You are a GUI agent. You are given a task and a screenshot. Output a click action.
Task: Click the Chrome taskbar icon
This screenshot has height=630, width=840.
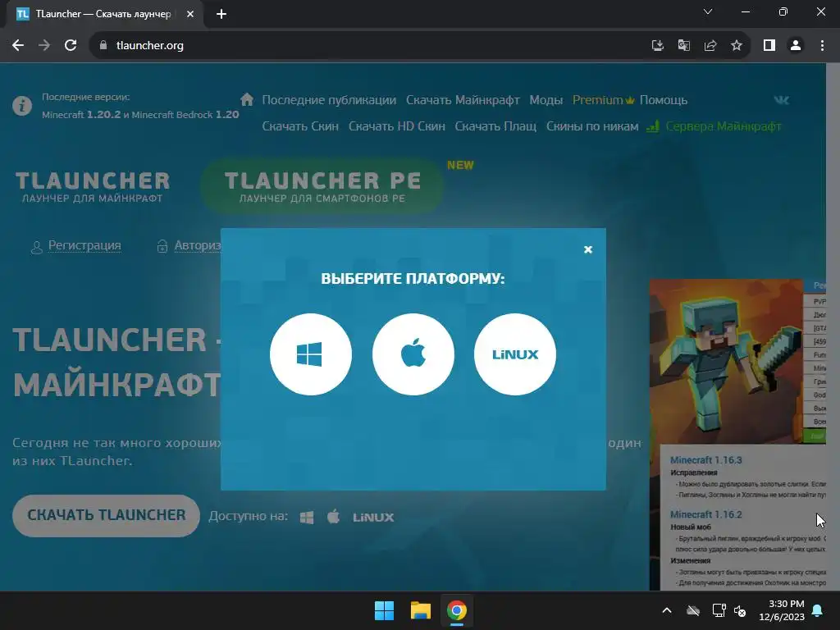[x=457, y=610]
